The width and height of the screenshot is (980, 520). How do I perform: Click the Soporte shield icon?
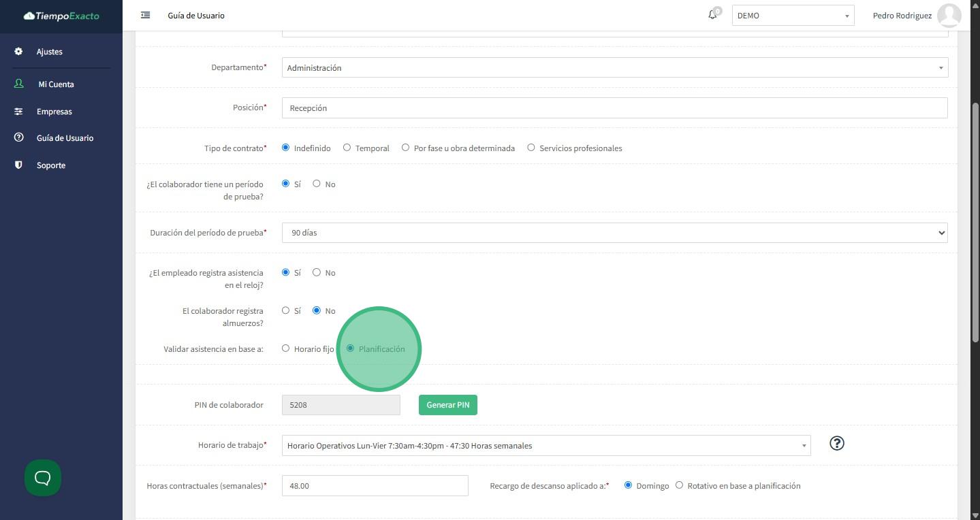[x=18, y=165]
